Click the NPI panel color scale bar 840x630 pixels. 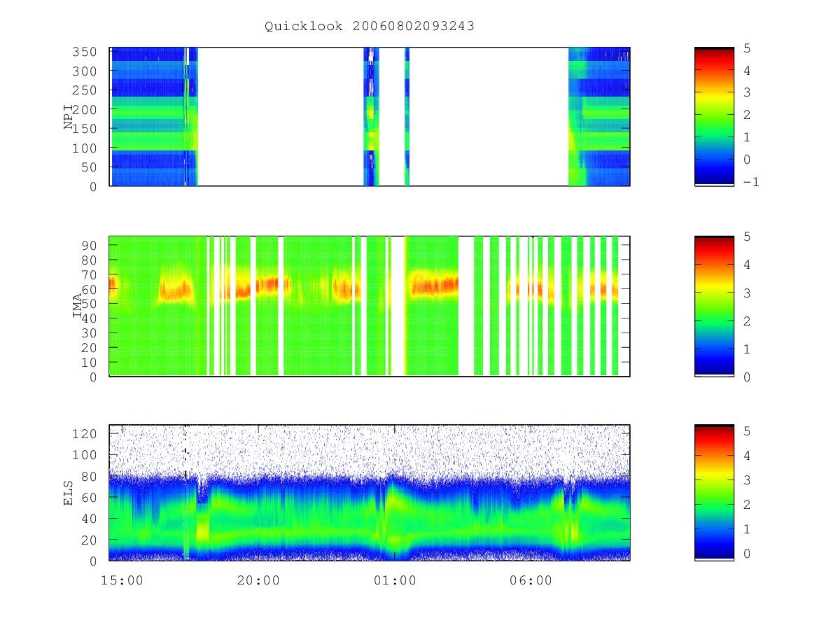click(x=714, y=117)
